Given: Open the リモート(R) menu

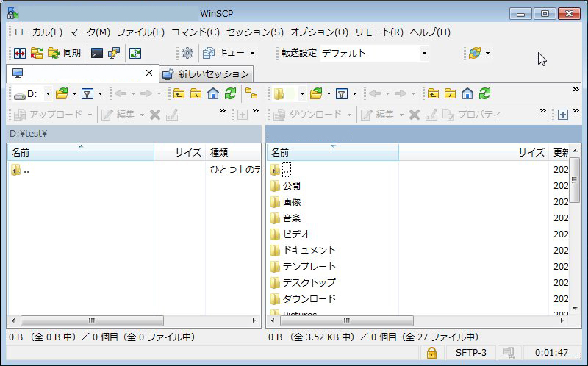Looking at the screenshot, I should [x=379, y=32].
